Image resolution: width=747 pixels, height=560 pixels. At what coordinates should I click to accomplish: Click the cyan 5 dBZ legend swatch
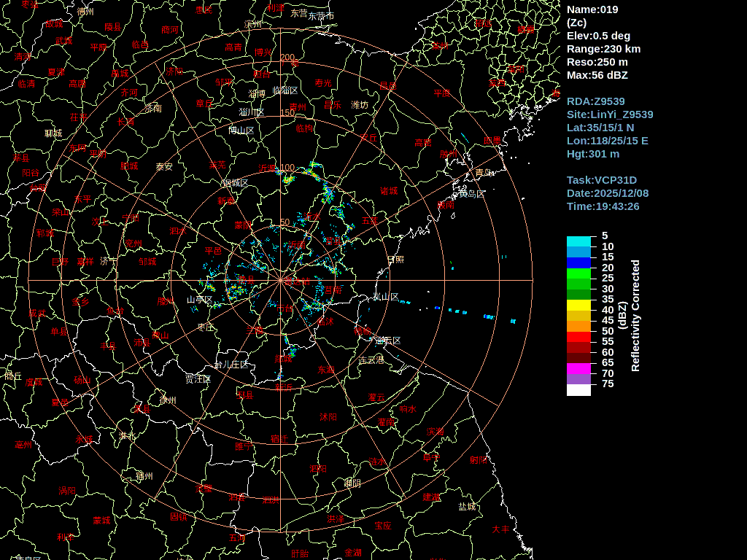(x=578, y=241)
